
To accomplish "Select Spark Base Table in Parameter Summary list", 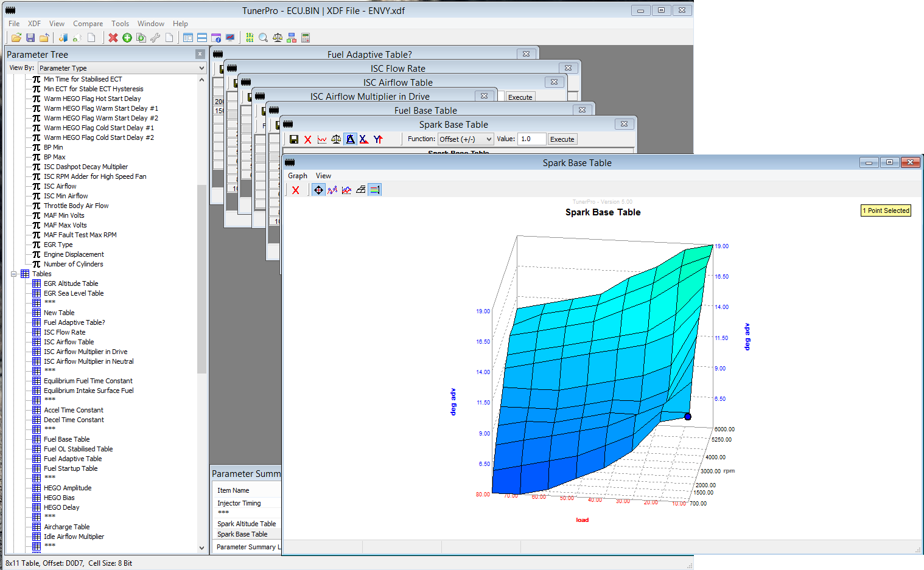I will tap(242, 534).
